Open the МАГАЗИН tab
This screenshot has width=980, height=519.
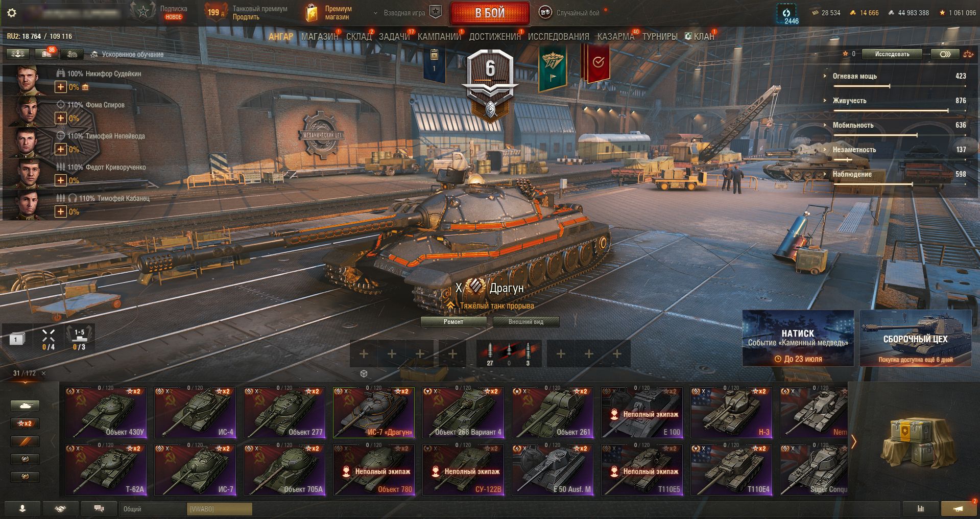[320, 36]
